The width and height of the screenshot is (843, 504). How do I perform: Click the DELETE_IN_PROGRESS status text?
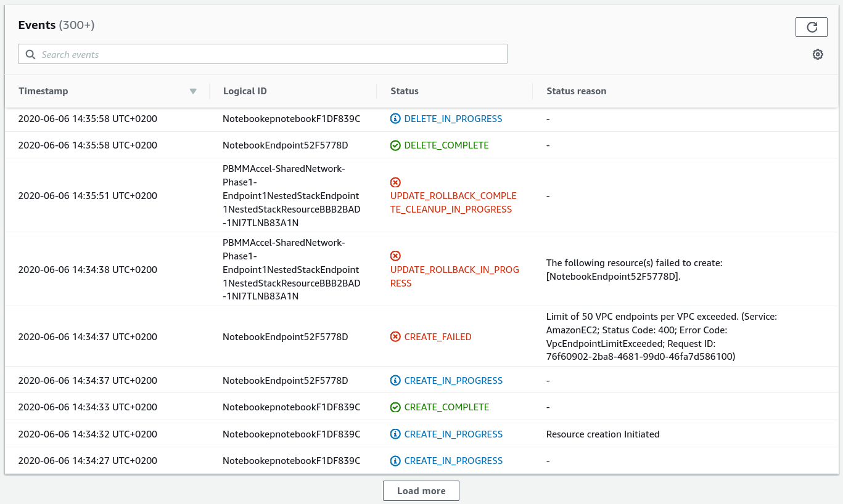453,119
